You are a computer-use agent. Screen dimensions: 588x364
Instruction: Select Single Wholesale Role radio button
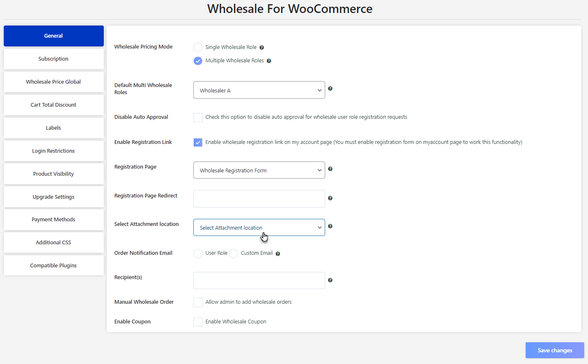(x=198, y=47)
